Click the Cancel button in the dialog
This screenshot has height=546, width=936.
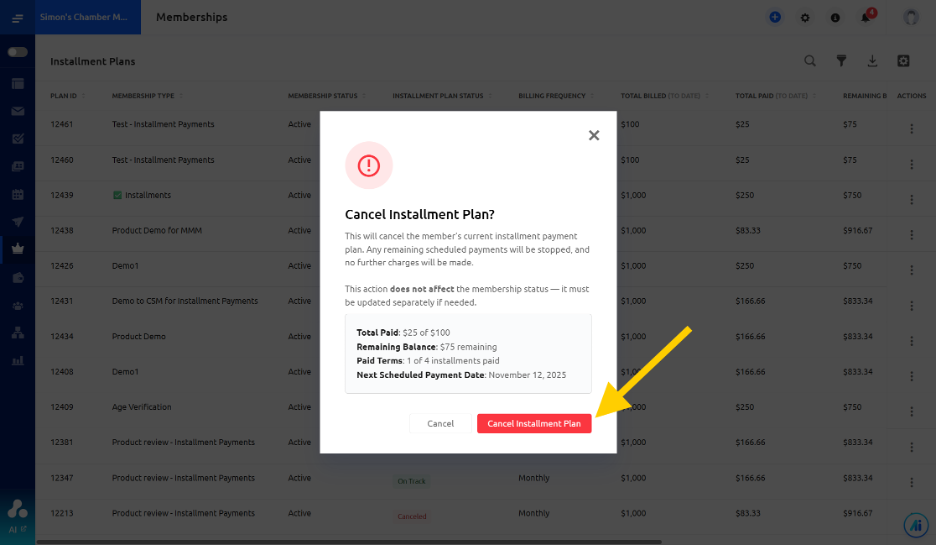tap(441, 424)
